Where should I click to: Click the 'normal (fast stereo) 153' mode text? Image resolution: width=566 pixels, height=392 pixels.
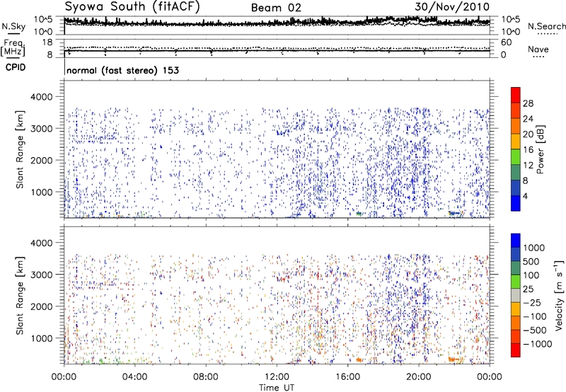[x=122, y=70]
